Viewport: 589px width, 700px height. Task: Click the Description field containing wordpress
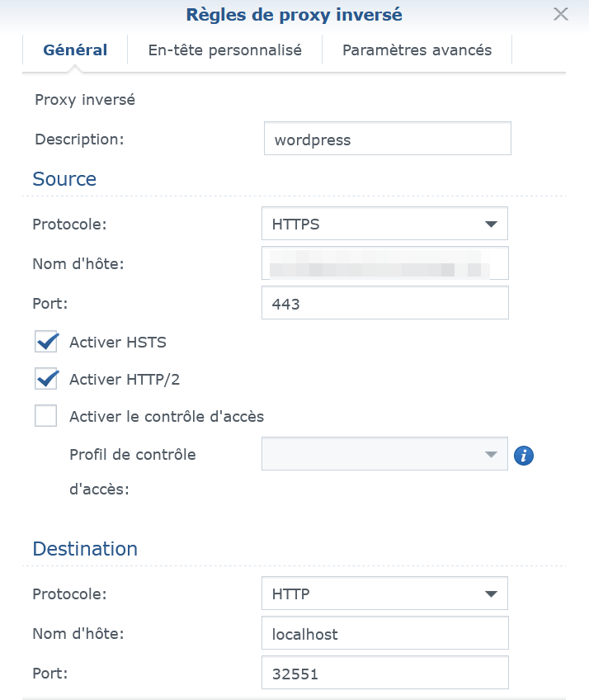[387, 140]
